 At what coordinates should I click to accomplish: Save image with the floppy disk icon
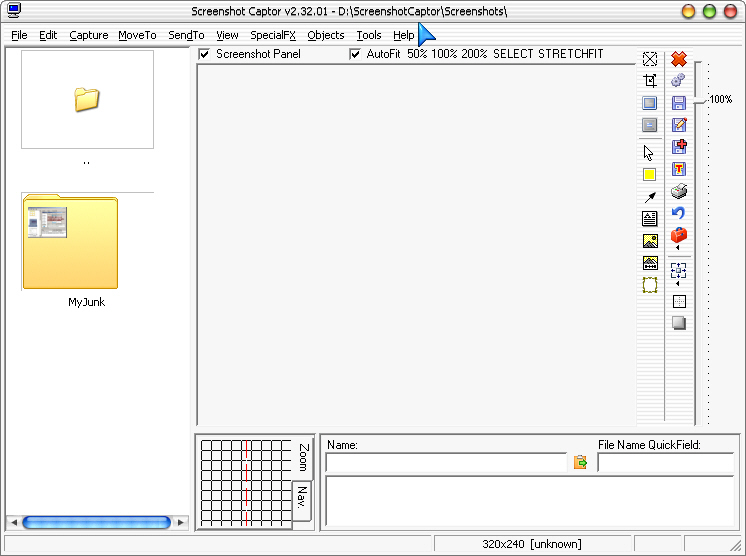click(x=679, y=103)
